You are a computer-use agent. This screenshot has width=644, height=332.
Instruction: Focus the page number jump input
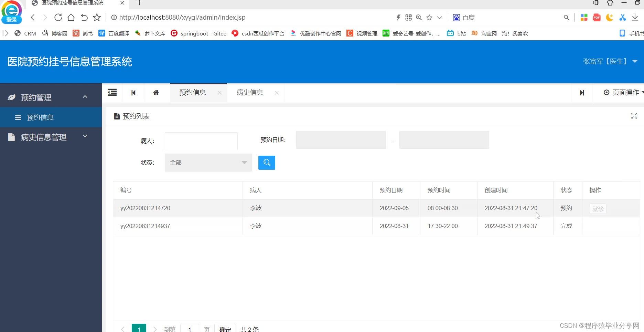[190, 329]
